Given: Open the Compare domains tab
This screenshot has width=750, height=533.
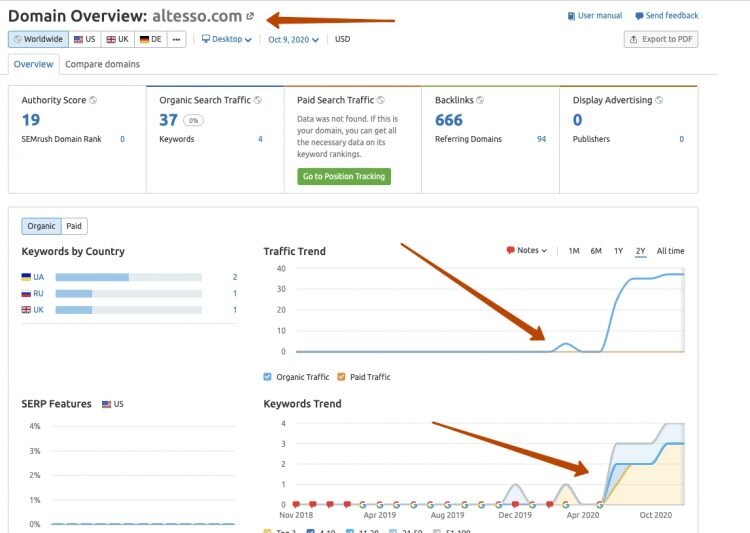Looking at the screenshot, I should pyautogui.click(x=102, y=64).
